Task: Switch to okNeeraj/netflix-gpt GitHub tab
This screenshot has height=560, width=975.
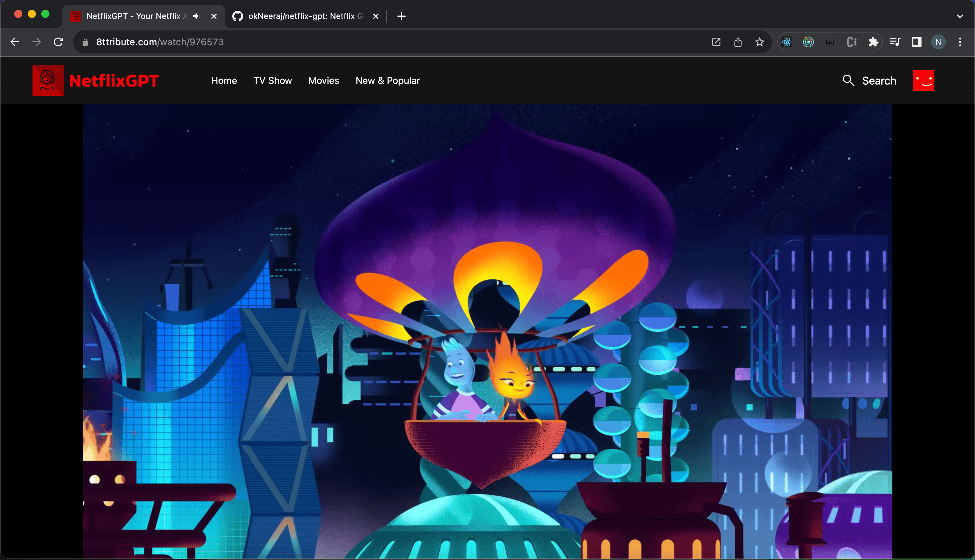Action: 300,16
